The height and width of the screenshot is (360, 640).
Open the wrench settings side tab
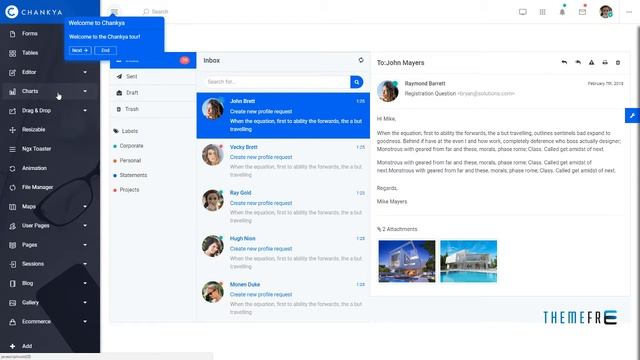point(632,116)
